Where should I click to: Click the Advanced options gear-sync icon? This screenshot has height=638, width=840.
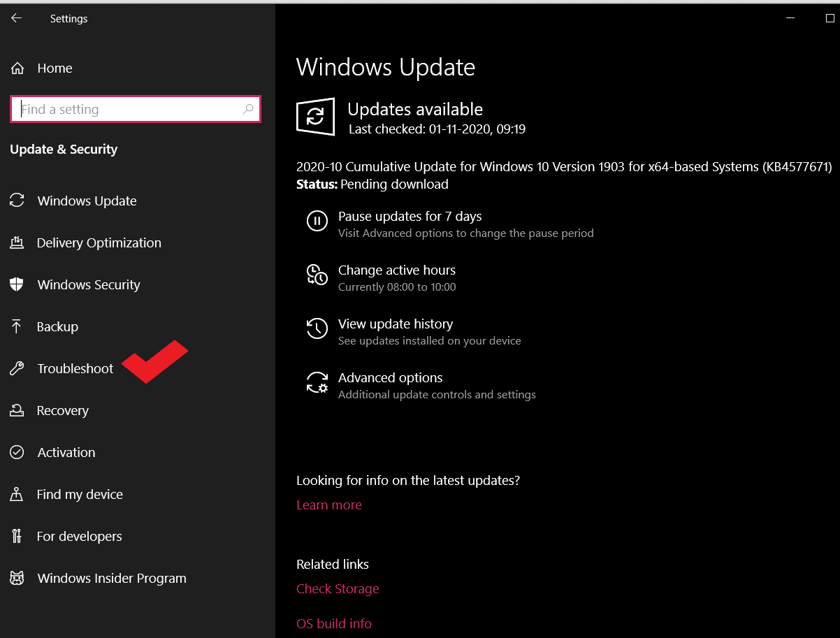tap(317, 382)
